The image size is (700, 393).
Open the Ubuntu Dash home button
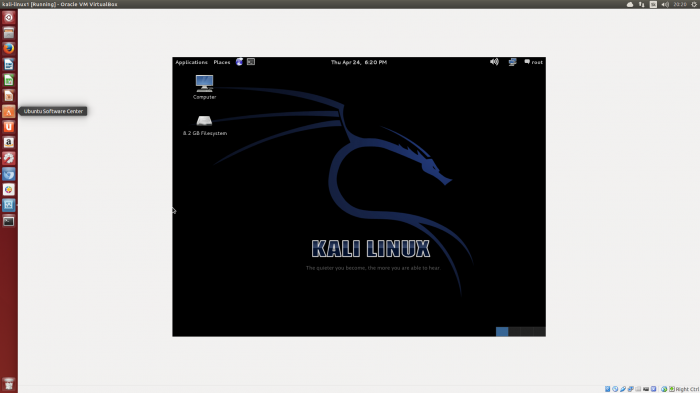tap(8, 17)
